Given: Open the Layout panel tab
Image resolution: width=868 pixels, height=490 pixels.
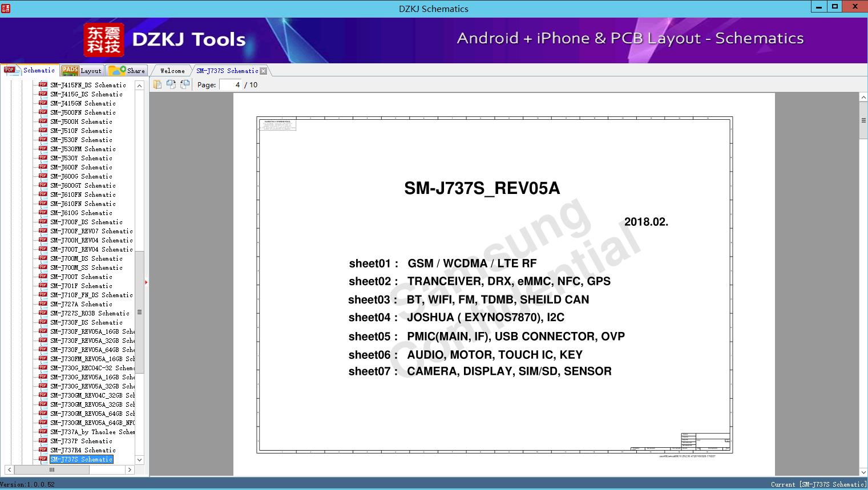Looking at the screenshot, I should tap(82, 71).
